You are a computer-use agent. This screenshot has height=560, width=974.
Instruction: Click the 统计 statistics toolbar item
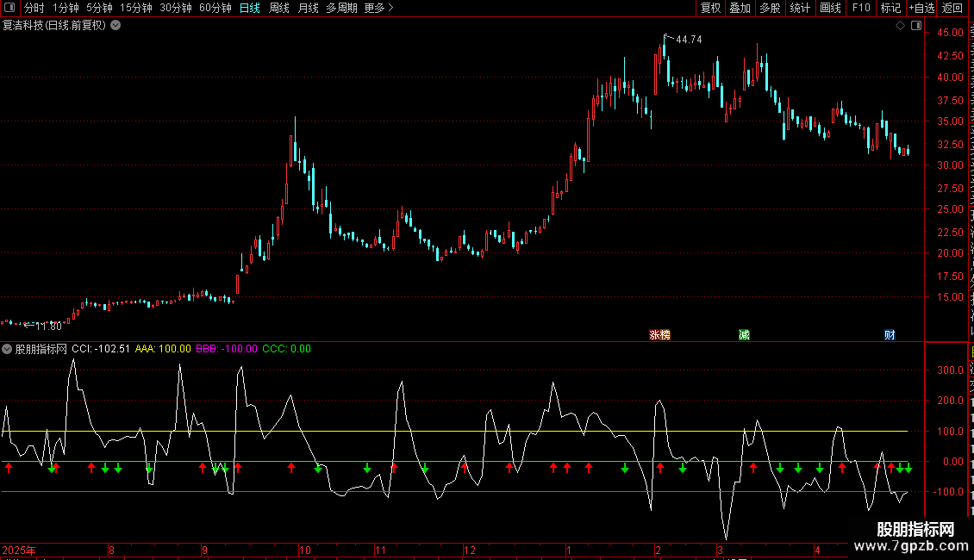click(800, 8)
